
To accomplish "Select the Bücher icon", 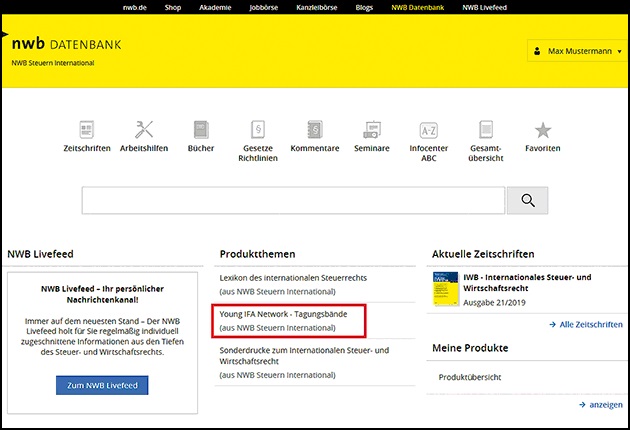I will click(x=200, y=130).
